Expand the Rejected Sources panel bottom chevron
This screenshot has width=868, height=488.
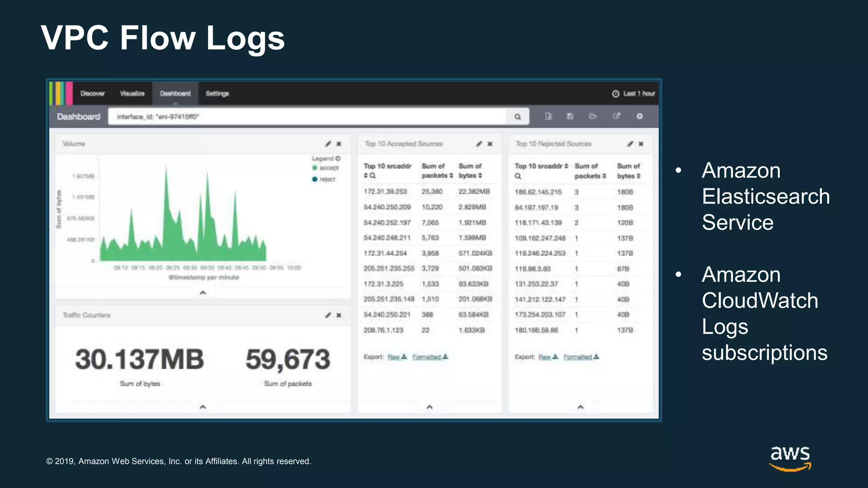pos(581,407)
